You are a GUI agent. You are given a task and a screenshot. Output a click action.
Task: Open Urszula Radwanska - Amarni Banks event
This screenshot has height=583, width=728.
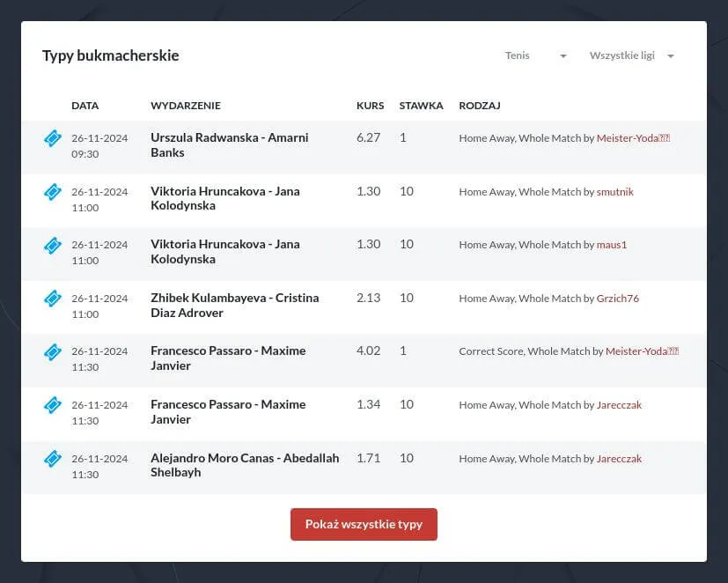(229, 145)
